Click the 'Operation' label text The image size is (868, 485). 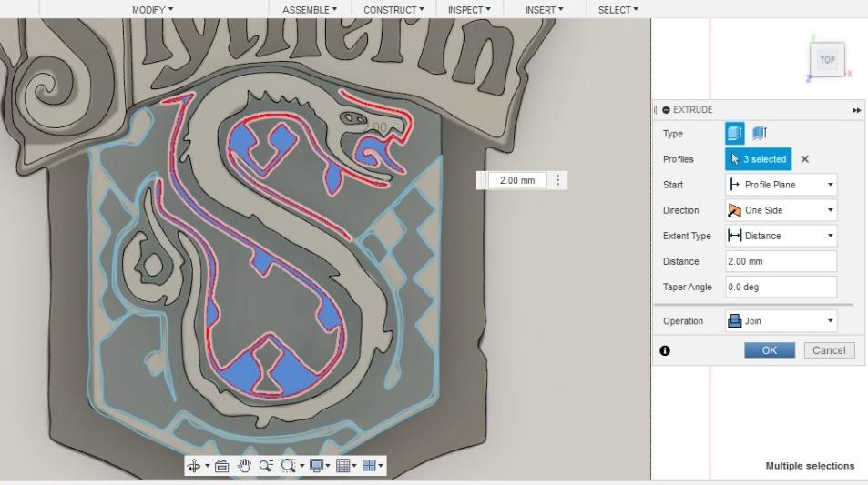coord(682,320)
